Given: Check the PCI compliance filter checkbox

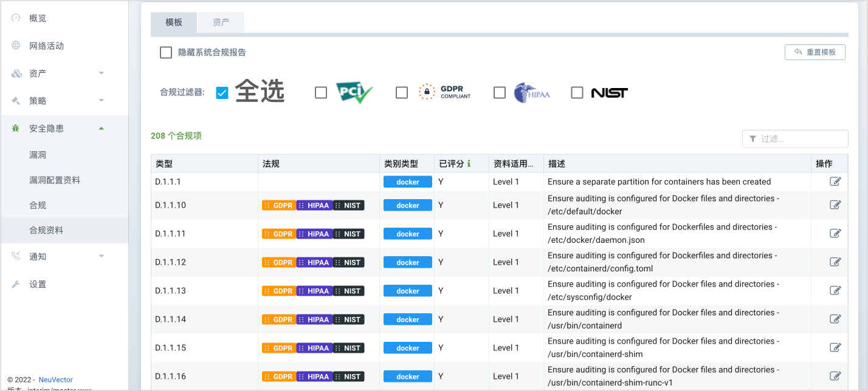Looking at the screenshot, I should point(321,93).
